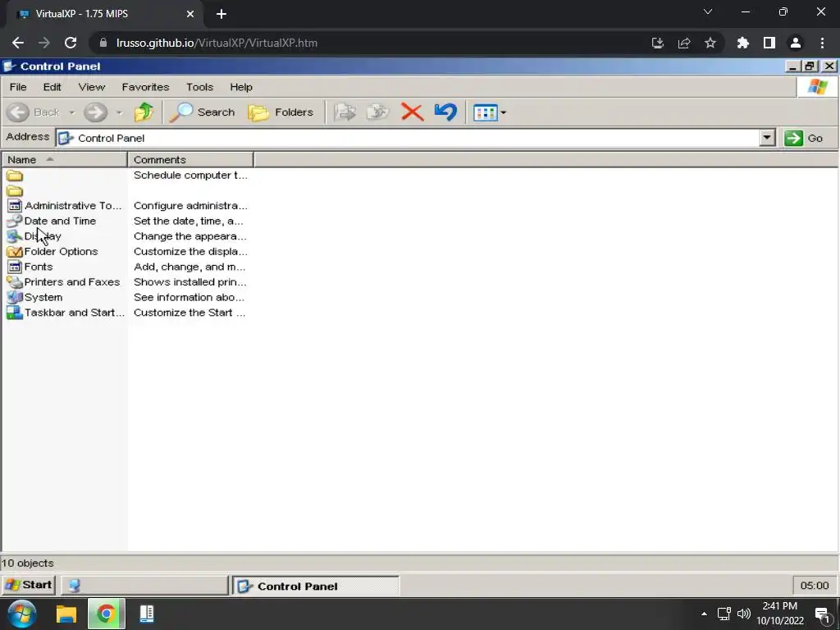
Task: Click the URL address bar in Chrome
Action: [370, 43]
